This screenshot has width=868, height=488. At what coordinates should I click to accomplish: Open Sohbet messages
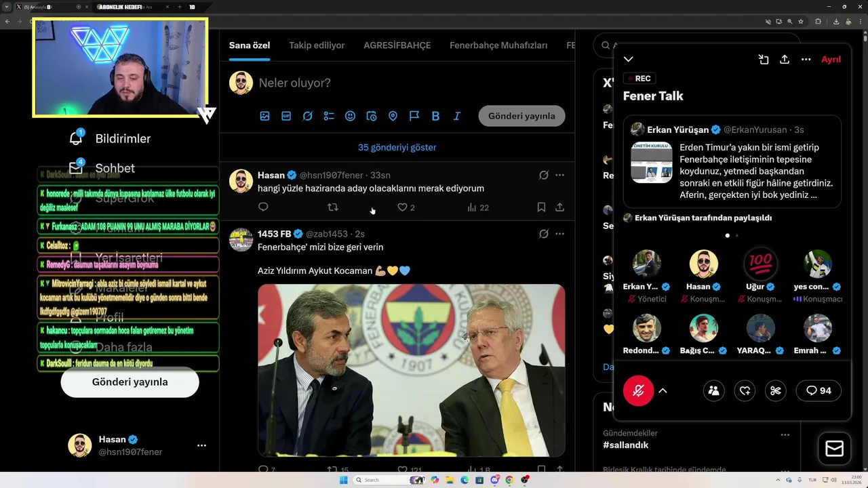pos(102,168)
